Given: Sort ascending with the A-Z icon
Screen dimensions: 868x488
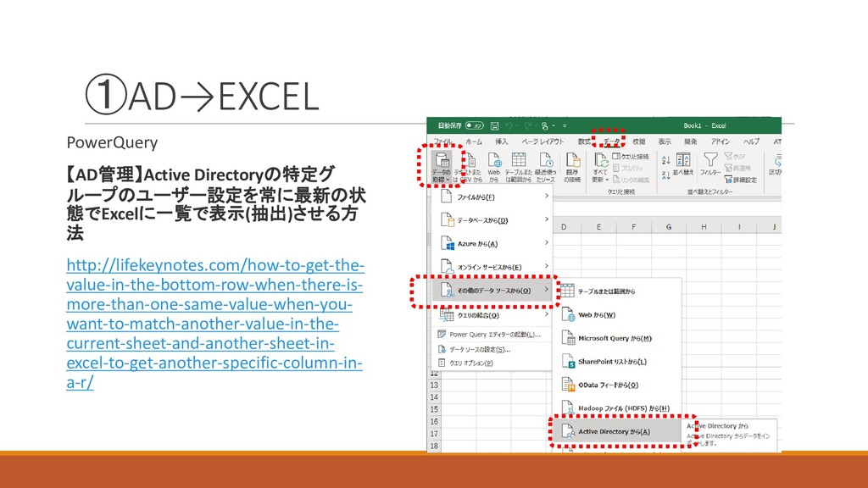Looking at the screenshot, I should pos(666,160).
